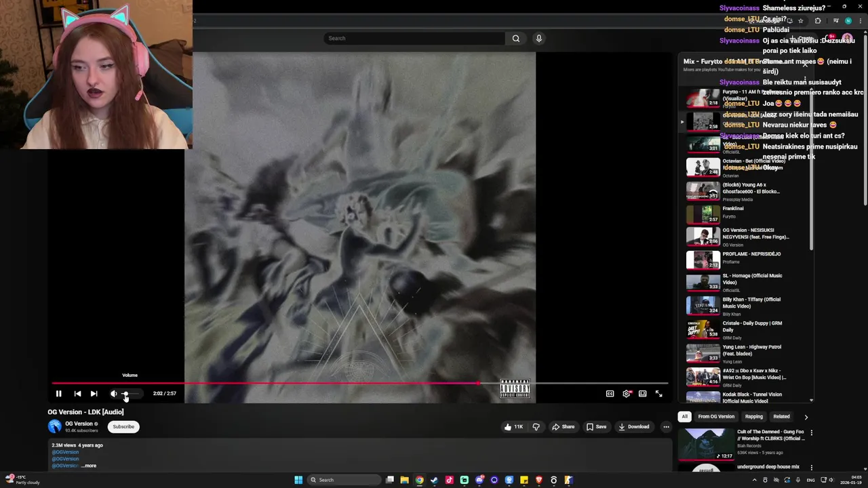Screen dimensions: 868x488
Task: Open options for underground deep house mix
Action: [811, 468]
